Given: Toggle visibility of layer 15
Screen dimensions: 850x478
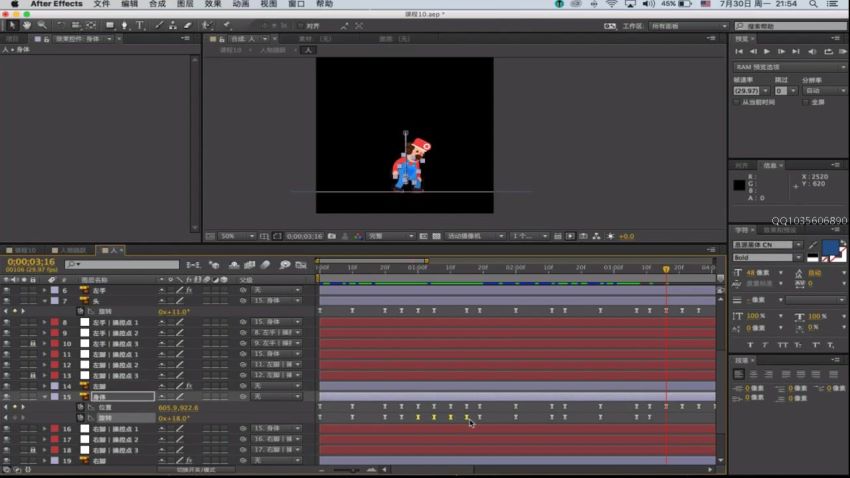Looking at the screenshot, I should coord(7,397).
